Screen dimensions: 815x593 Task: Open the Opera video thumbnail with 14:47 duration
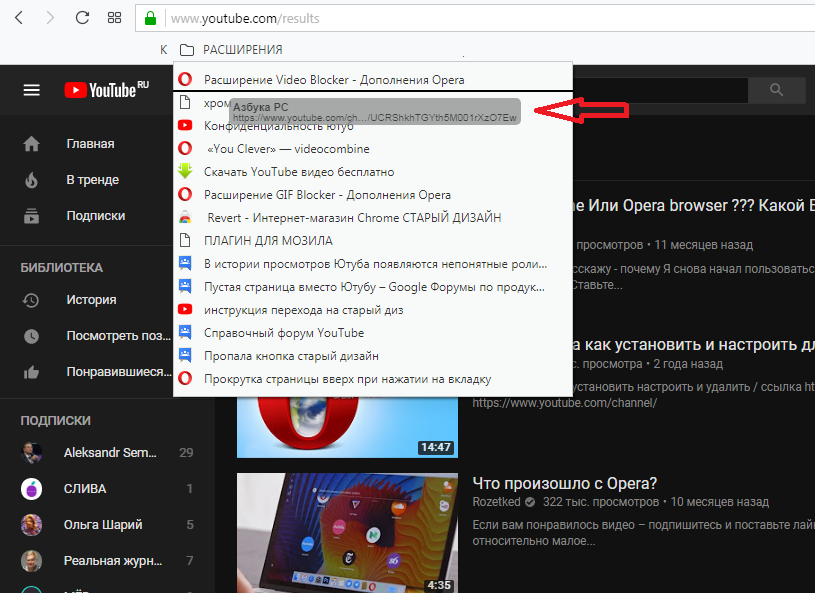(x=347, y=427)
